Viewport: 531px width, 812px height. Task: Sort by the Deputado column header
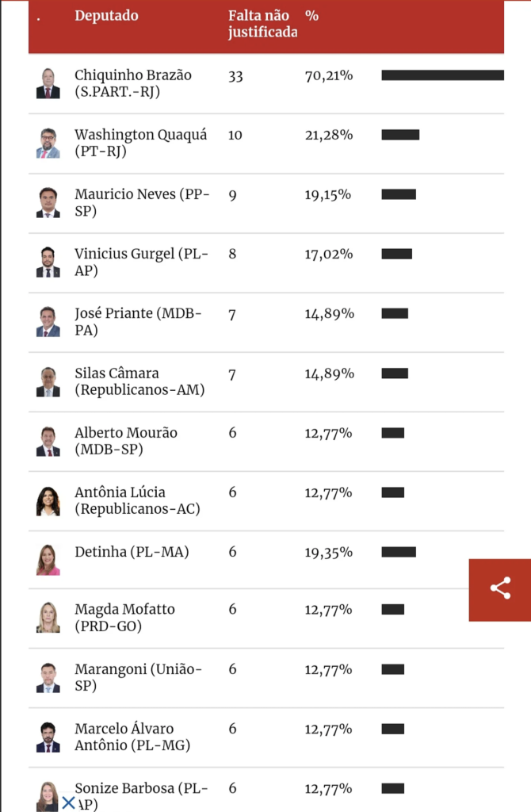coord(106,15)
